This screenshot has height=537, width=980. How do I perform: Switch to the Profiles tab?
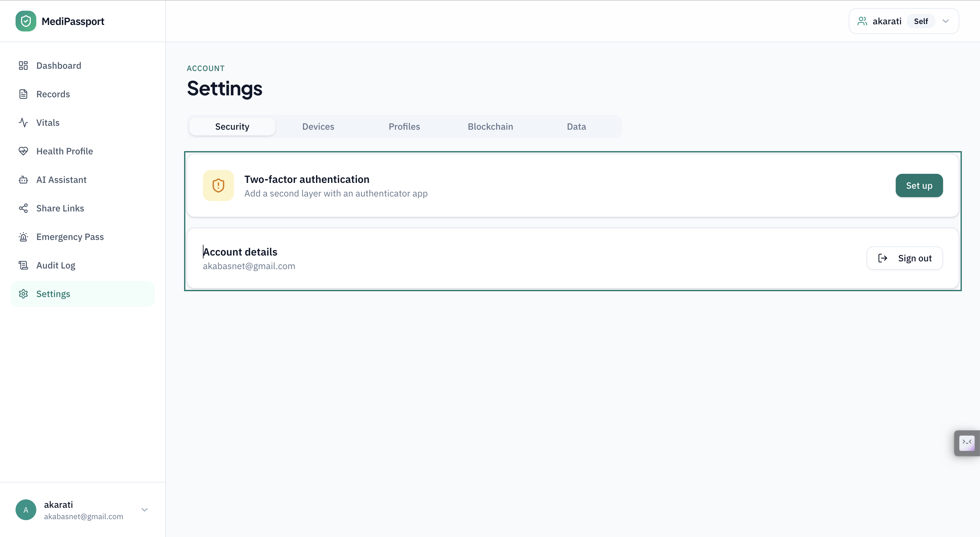[404, 126]
